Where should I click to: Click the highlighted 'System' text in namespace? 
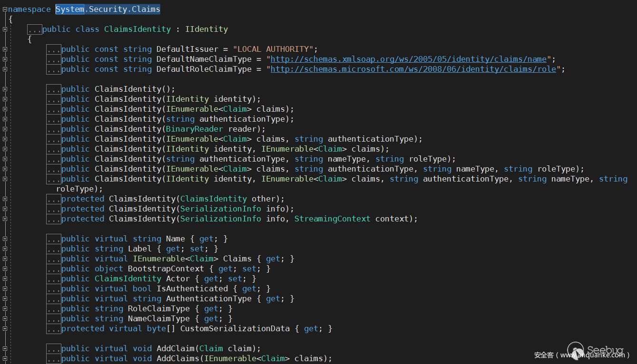(x=70, y=9)
